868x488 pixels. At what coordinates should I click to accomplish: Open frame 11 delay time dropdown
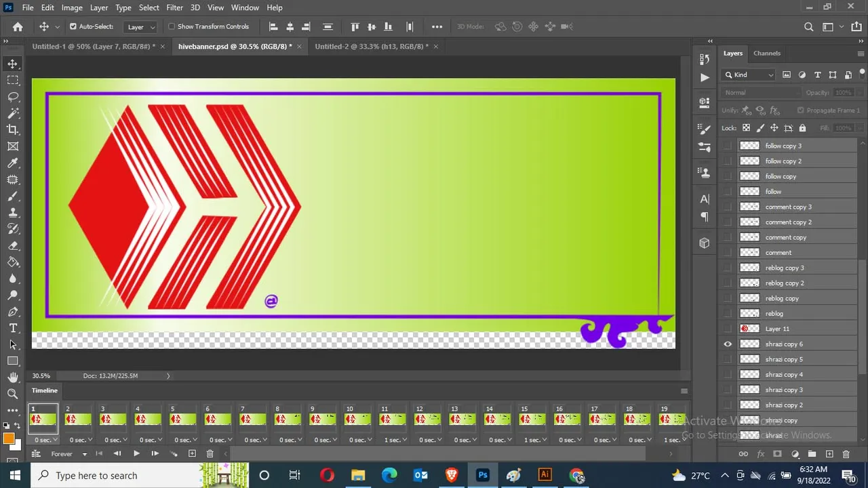(395, 440)
